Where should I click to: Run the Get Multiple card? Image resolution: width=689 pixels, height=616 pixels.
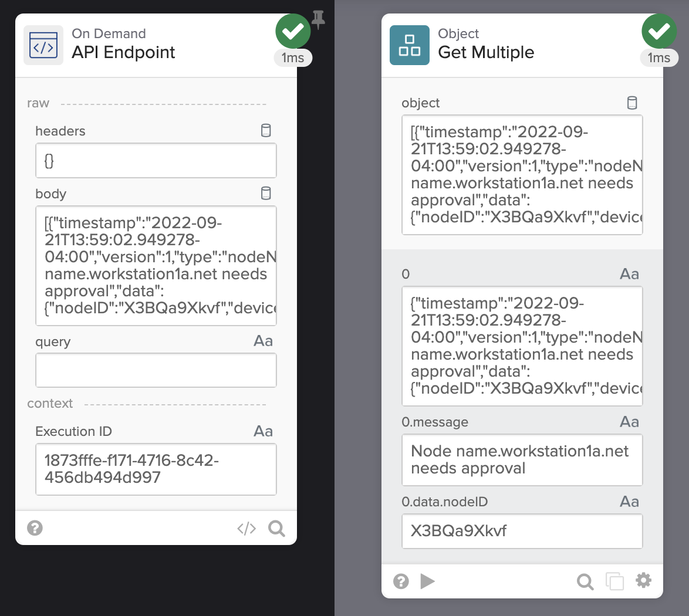pos(428,581)
